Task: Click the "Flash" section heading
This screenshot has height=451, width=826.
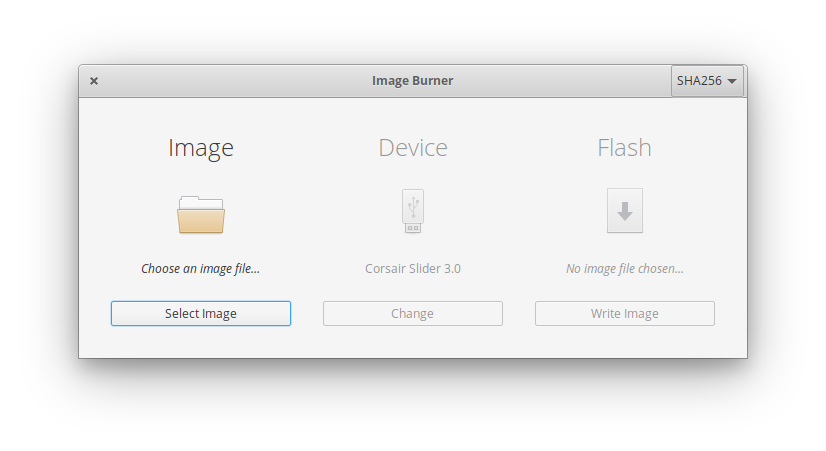Action: click(x=624, y=148)
